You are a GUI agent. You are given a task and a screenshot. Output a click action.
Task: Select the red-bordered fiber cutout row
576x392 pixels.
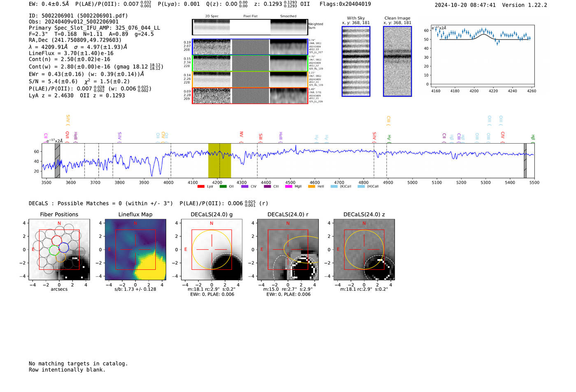click(250, 95)
